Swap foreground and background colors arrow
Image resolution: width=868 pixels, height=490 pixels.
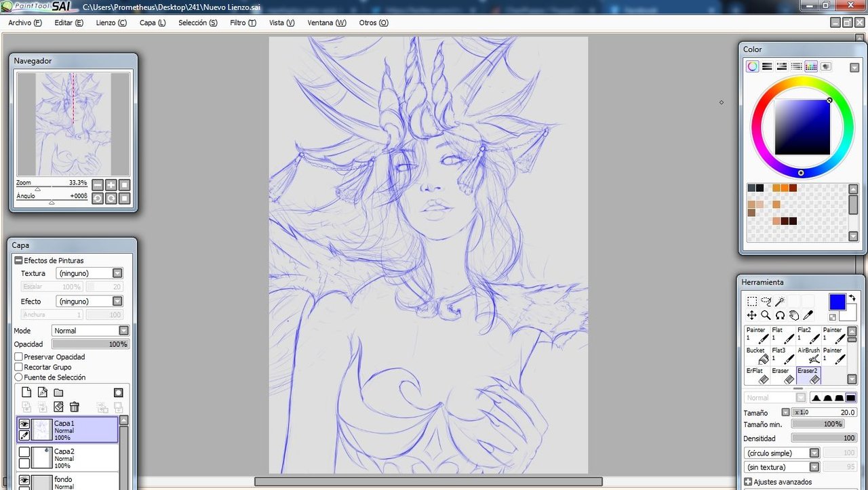click(852, 298)
